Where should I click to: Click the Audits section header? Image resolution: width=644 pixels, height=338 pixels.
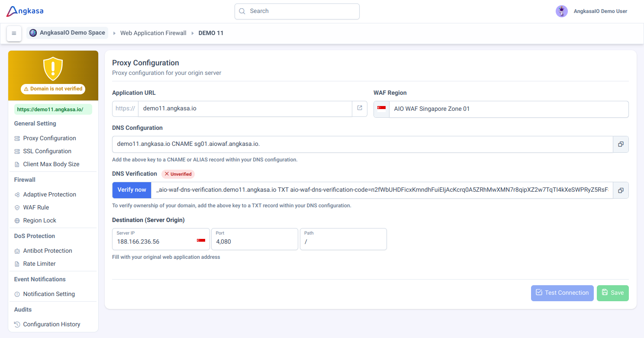coord(23,309)
